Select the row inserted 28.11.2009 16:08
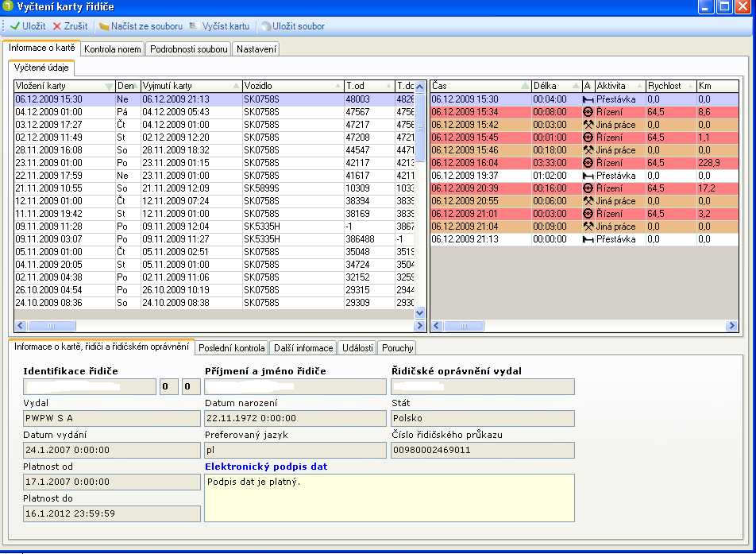 click(214, 150)
